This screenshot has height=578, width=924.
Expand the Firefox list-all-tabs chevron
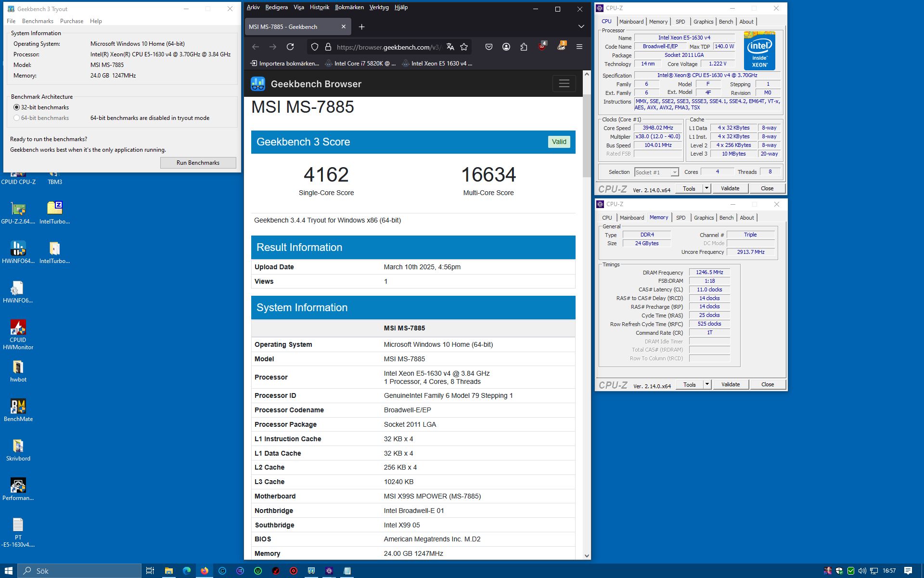click(x=581, y=26)
